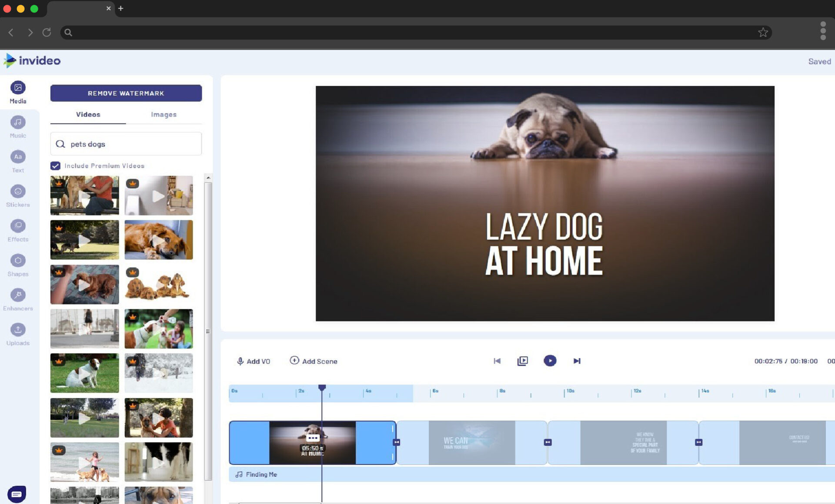Image resolution: width=835 pixels, height=504 pixels.
Task: Click the search magnifier icon in media search
Action: pyautogui.click(x=60, y=144)
